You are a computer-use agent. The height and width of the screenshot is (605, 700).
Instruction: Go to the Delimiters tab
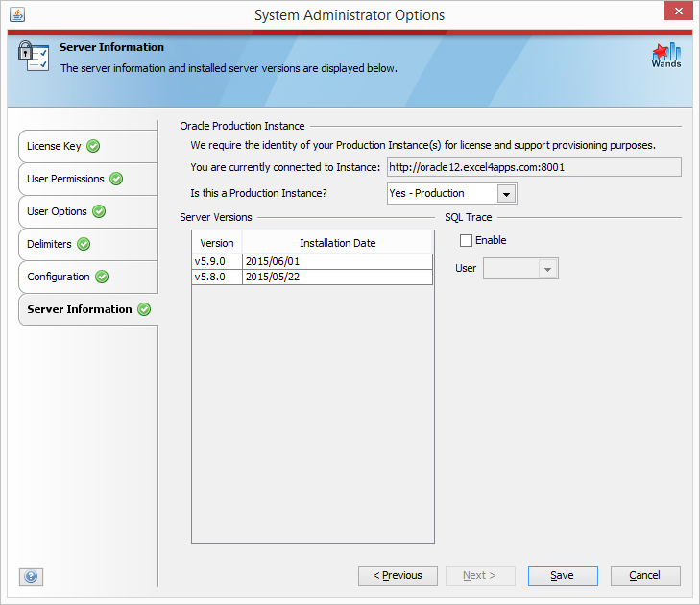point(88,244)
